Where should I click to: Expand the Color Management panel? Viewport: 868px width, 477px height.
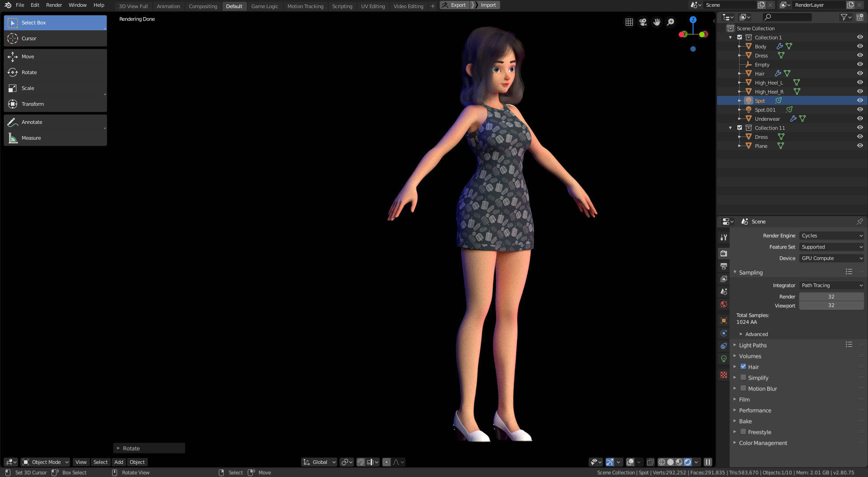tap(763, 443)
